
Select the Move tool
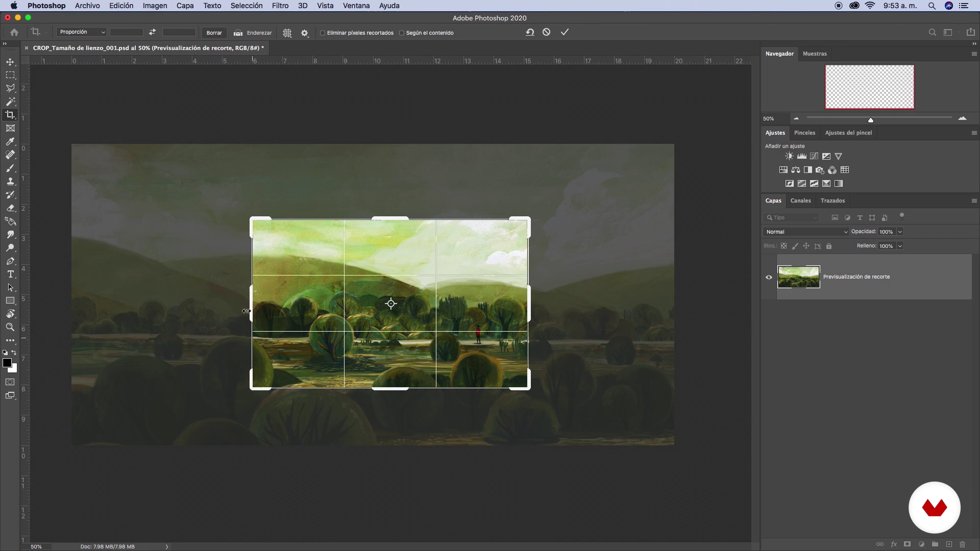click(x=10, y=62)
